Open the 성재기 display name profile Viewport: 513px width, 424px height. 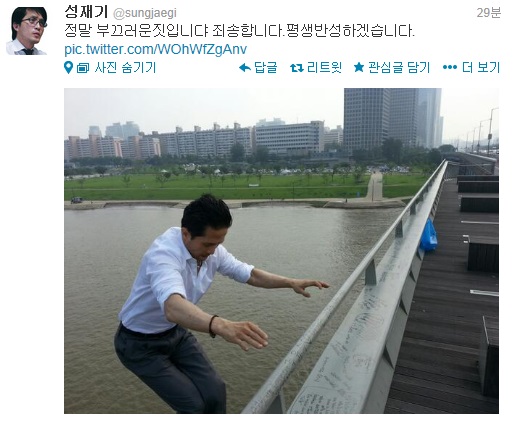pyautogui.click(x=86, y=13)
